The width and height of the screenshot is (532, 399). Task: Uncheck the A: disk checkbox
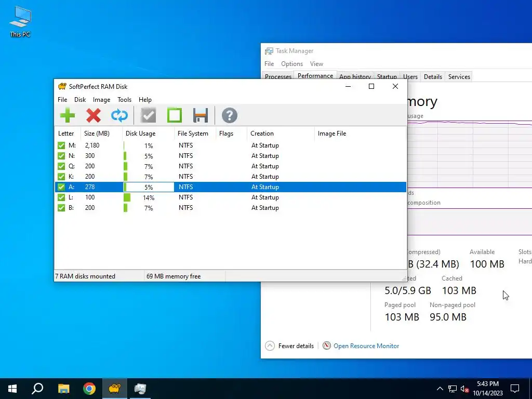(x=61, y=187)
